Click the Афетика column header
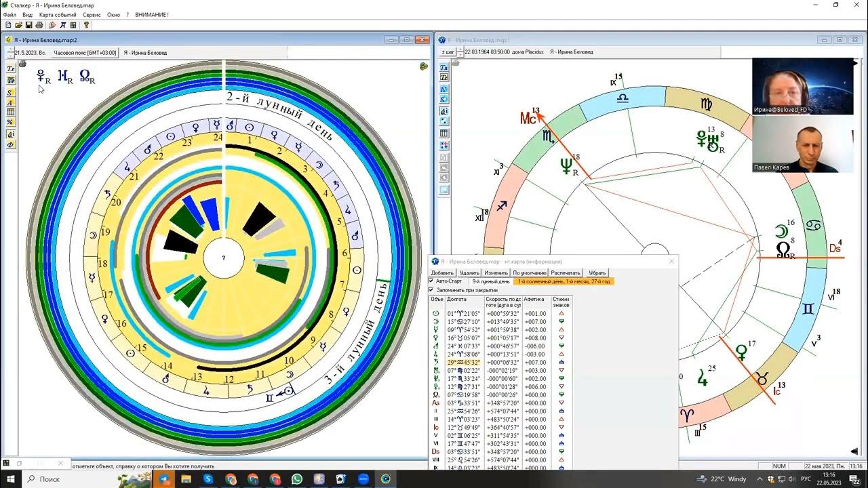Screen dimensions: 868x488 tap(536, 302)
